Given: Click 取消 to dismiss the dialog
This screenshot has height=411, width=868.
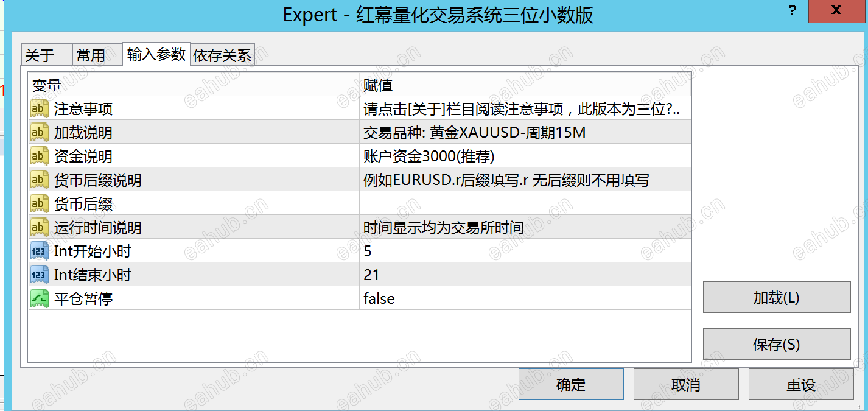Looking at the screenshot, I should click(686, 384).
